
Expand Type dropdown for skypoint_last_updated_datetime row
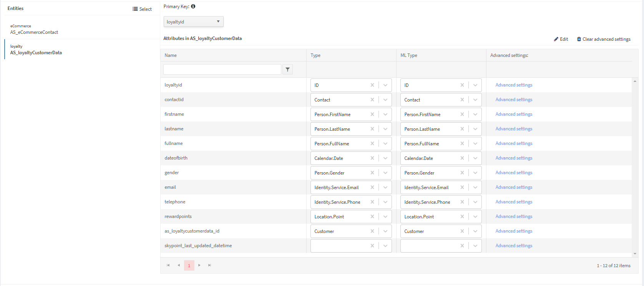[x=385, y=246]
